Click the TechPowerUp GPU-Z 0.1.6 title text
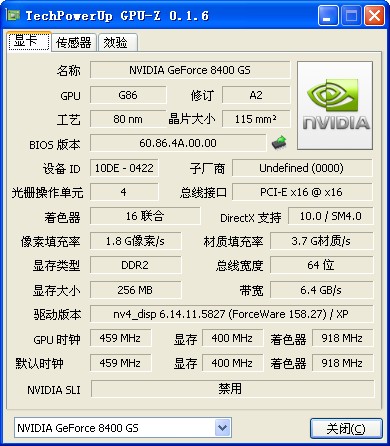The width and height of the screenshot is (390, 446). point(117,16)
